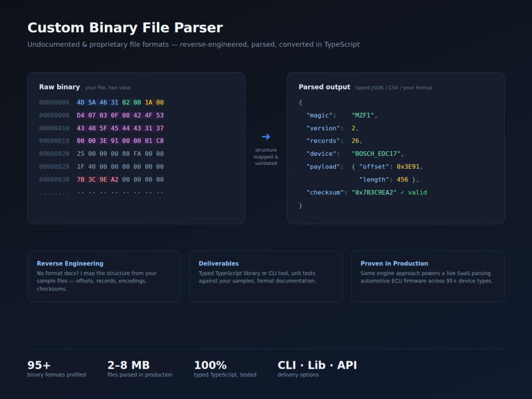Click the "MZF1" value
Viewport: 532px width, 399px height.
pos(363,115)
